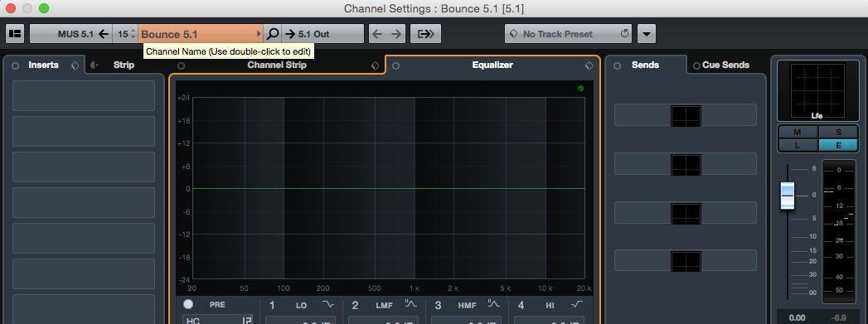Screen dimensions: 868x324
Task: Bypass the Channel Strip section
Action: point(181,65)
